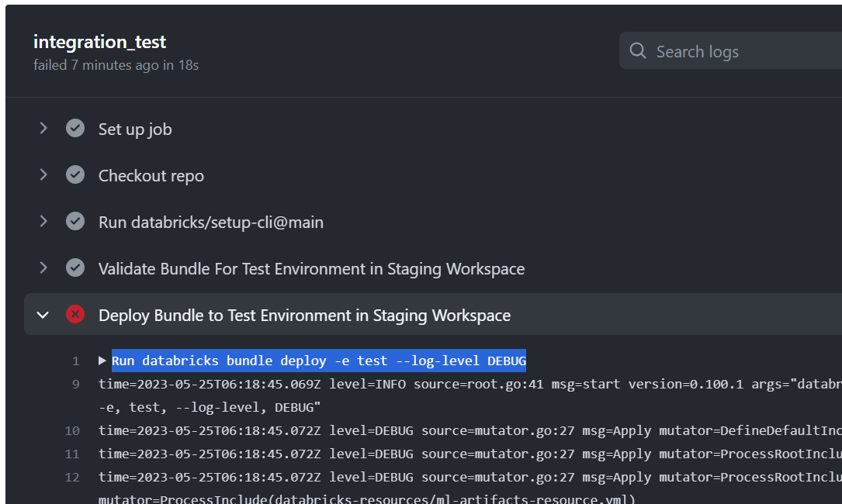Image resolution: width=842 pixels, height=504 pixels.
Task: Collapse the Deploy Bundle to Test Environment step
Action: pyautogui.click(x=43, y=314)
